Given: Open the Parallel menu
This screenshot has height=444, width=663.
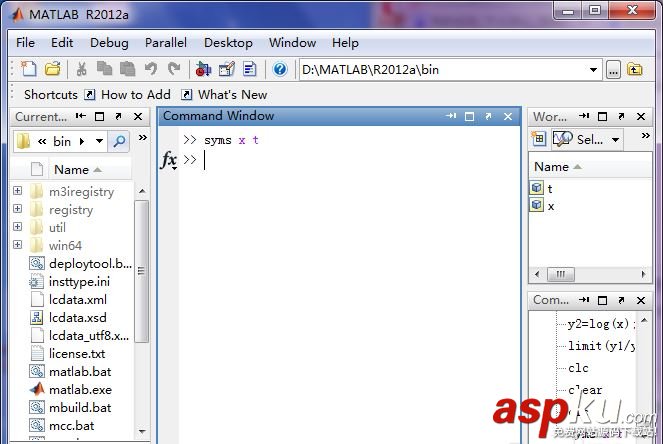Looking at the screenshot, I should point(165,43).
